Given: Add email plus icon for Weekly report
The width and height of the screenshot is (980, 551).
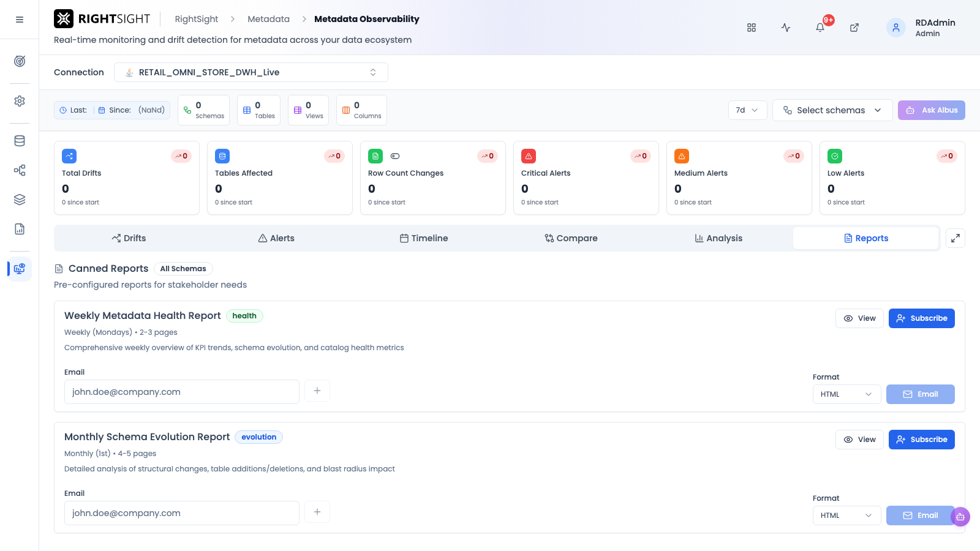Looking at the screenshot, I should pos(317,391).
